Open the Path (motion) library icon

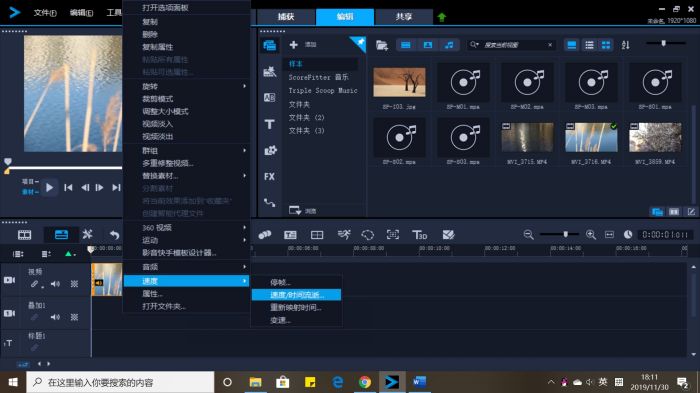[270, 203]
